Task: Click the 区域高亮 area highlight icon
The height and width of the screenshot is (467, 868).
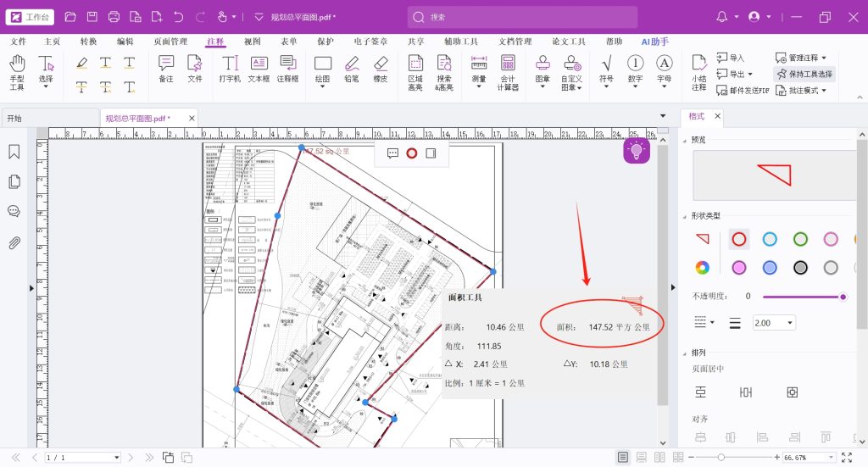Action: pos(415,73)
